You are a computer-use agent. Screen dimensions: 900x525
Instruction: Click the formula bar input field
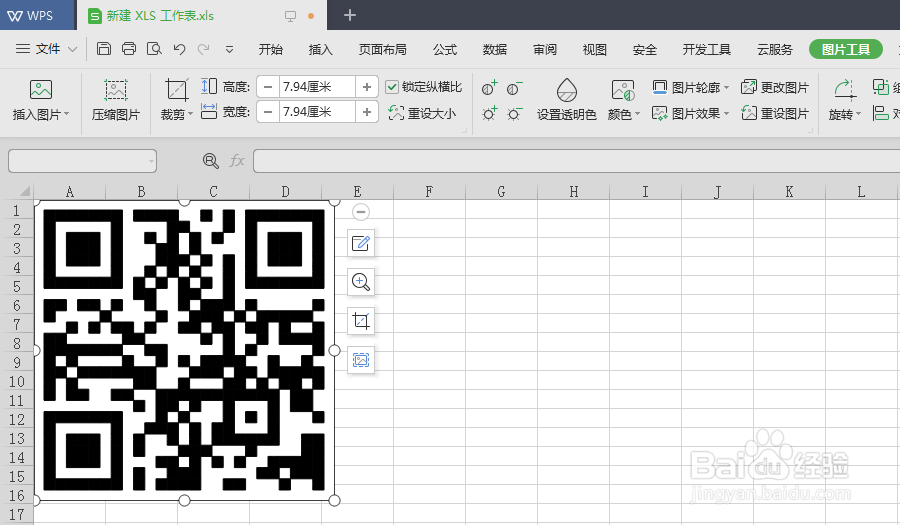[576, 161]
